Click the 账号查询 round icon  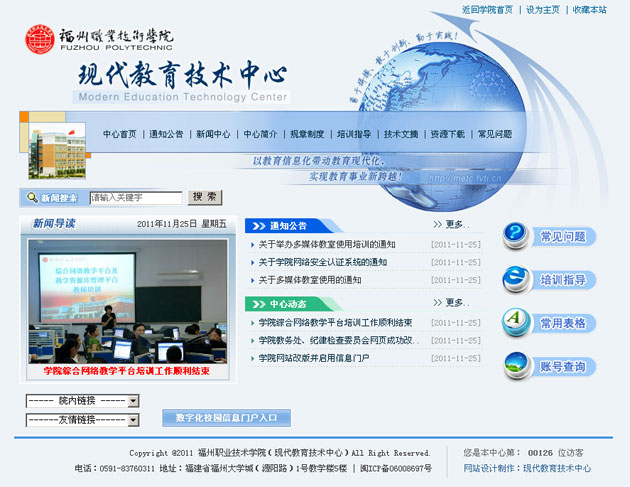tap(517, 367)
